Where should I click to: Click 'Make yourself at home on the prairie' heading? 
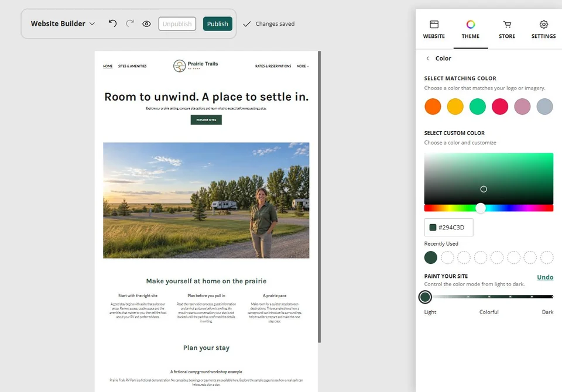(206, 281)
